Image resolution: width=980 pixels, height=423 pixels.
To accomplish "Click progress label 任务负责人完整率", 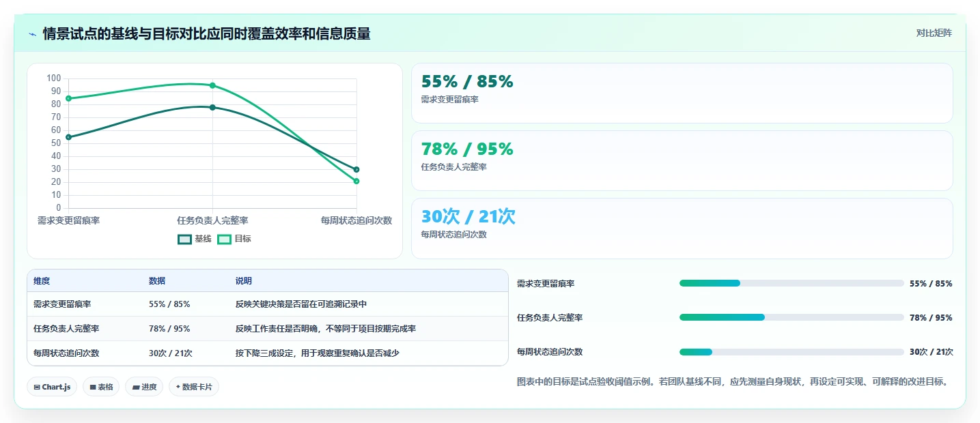I will click(x=550, y=318).
